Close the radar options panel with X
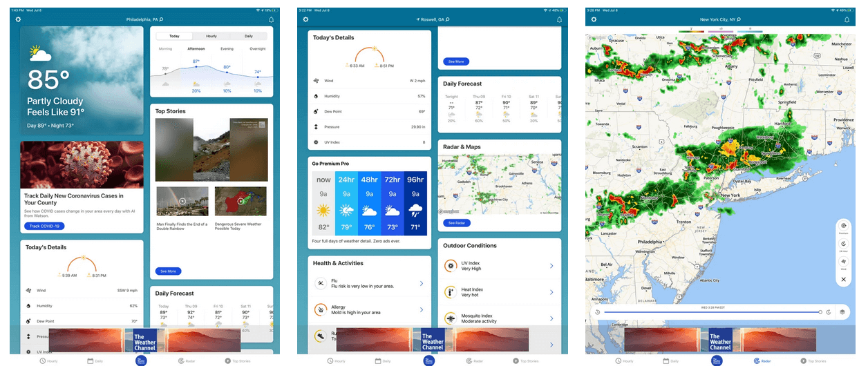Image resolution: width=868 pixels, height=366 pixels. click(843, 280)
